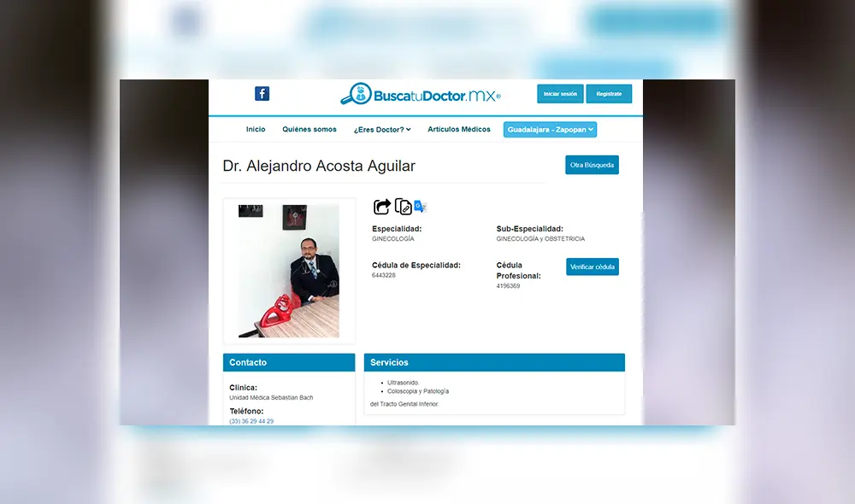Image resolution: width=855 pixels, height=504 pixels.
Task: Click the doctor's profile photo
Action: (288, 268)
